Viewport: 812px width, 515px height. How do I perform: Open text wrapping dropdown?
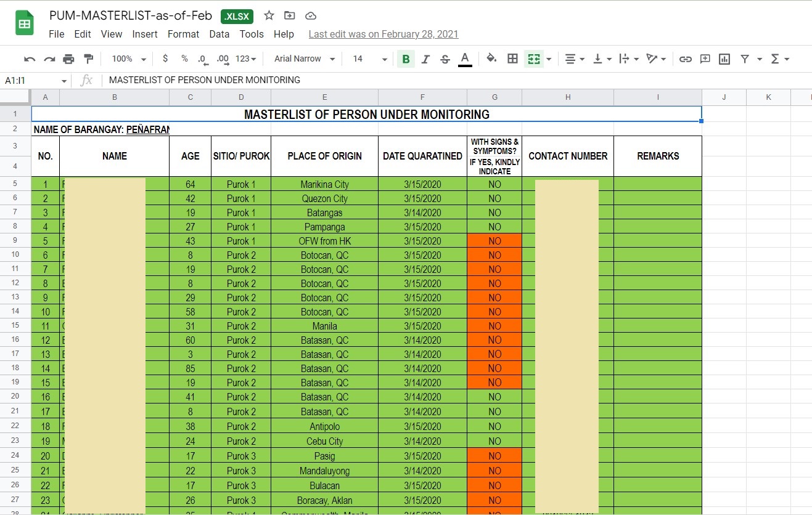click(x=628, y=59)
